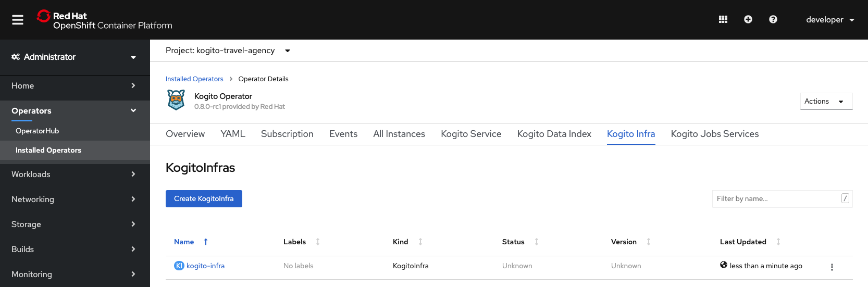
Task: Switch to the Kogito Service tab
Action: pos(471,134)
